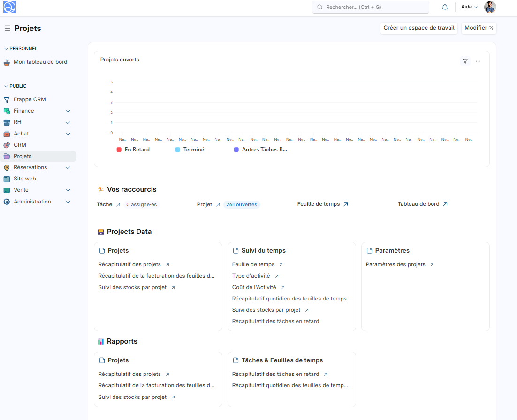Click the Rechercher search field

(370, 7)
